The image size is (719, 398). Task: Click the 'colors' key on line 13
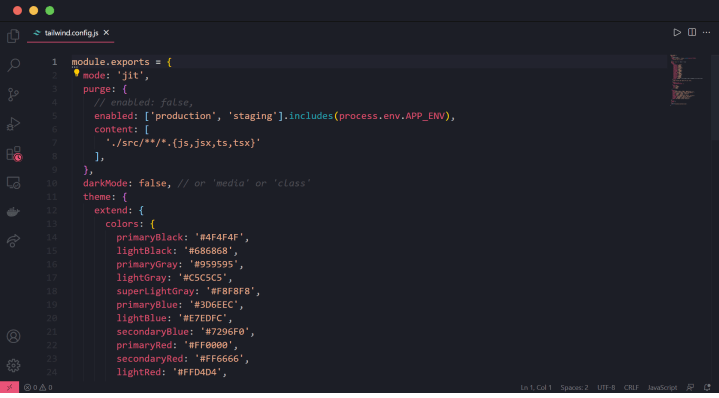tap(122, 224)
